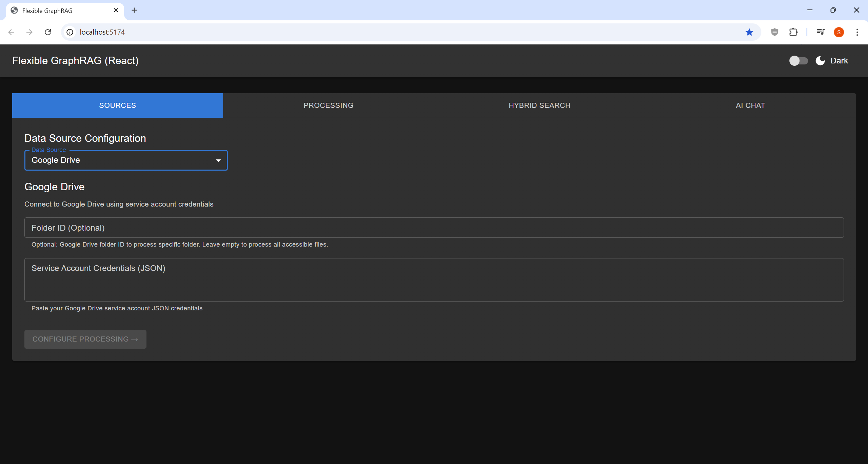This screenshot has height=464, width=868.
Task: Switch to the AI CHAT tab
Action: click(749, 105)
